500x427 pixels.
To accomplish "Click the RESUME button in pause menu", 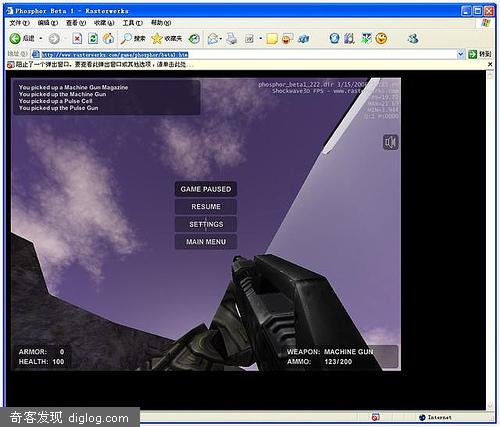I will 206,207.
